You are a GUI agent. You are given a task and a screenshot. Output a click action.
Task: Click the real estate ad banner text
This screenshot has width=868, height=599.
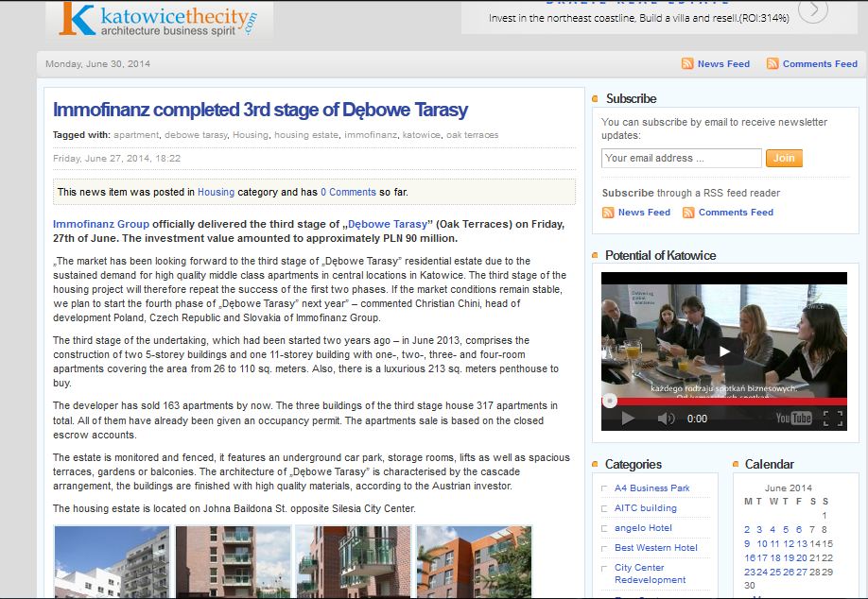click(x=639, y=18)
